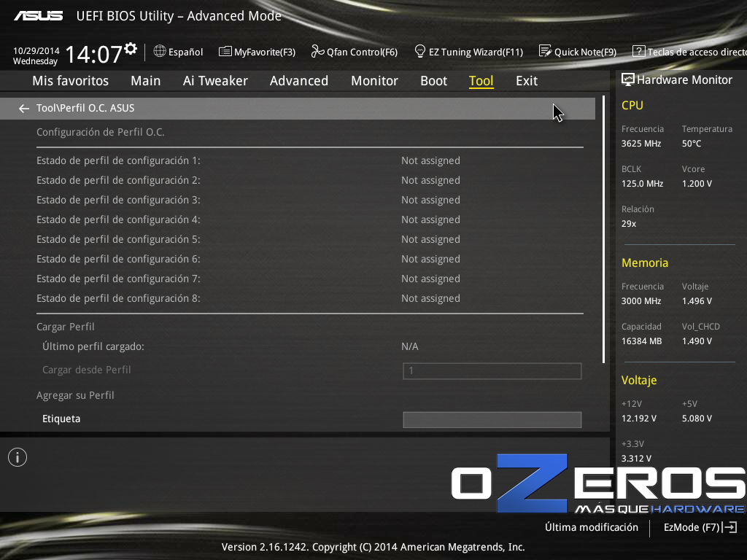Viewport: 747px width, 560px height.
Task: Click the +5V 5.080 V reading
Action: tap(697, 419)
